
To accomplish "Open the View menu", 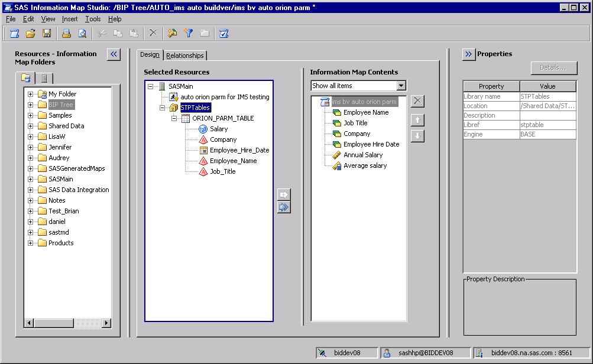I will 48,19.
